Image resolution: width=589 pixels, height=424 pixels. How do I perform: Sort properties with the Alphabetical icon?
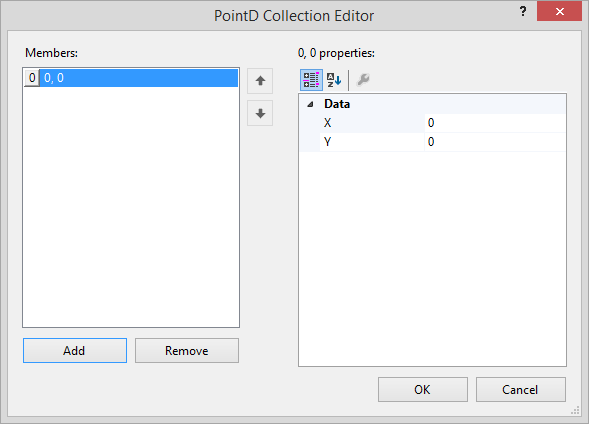coord(334,80)
